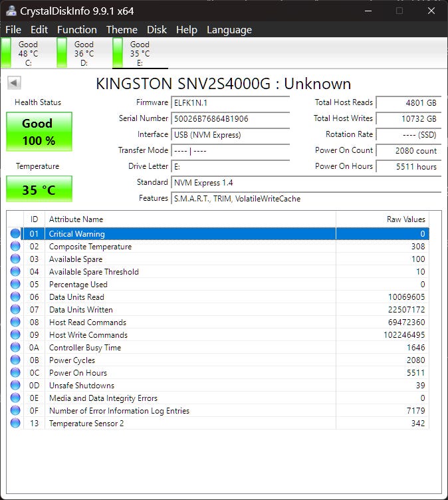The width and height of the screenshot is (448, 500).
Task: Select the Host Write Commands attribute name
Action: (x=88, y=335)
